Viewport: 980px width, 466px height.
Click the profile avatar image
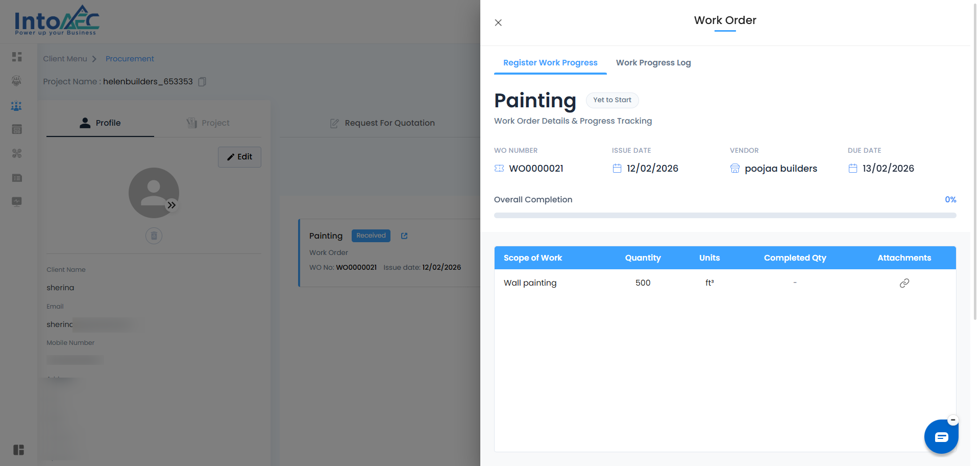[x=154, y=193]
